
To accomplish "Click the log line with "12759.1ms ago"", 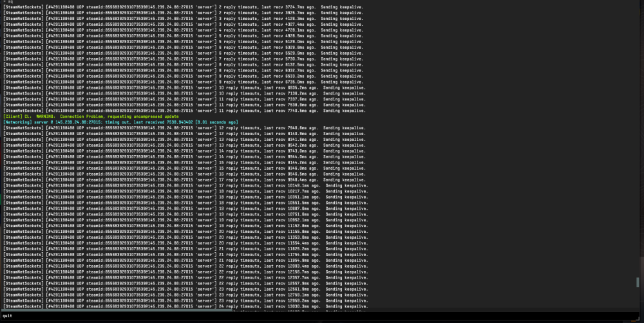I will [185, 295].
